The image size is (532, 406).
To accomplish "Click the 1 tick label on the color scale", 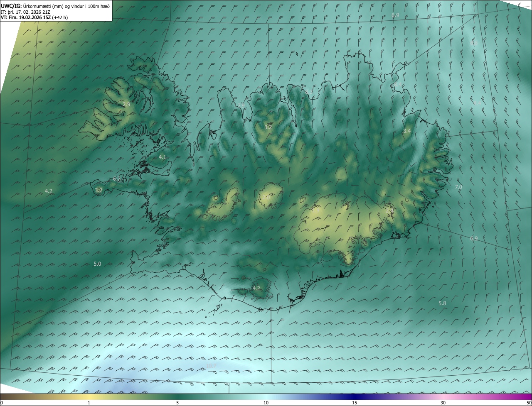I will tap(89, 403).
